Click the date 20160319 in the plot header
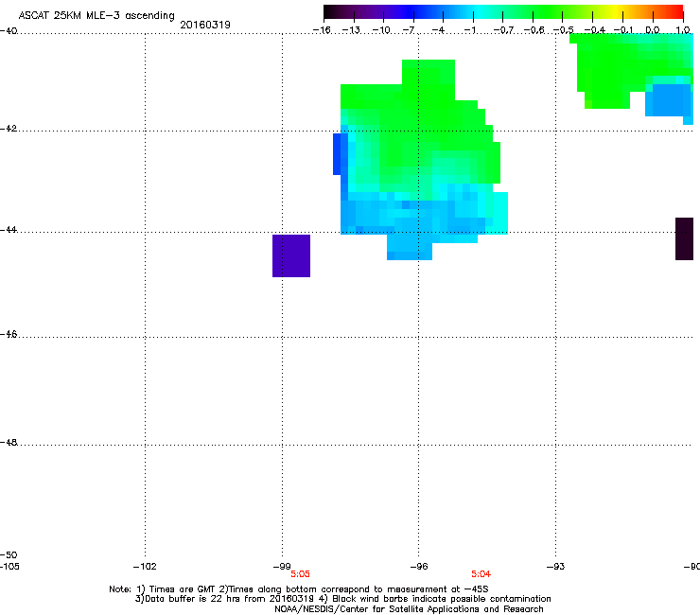This screenshot has height=615, width=700. [x=205, y=25]
